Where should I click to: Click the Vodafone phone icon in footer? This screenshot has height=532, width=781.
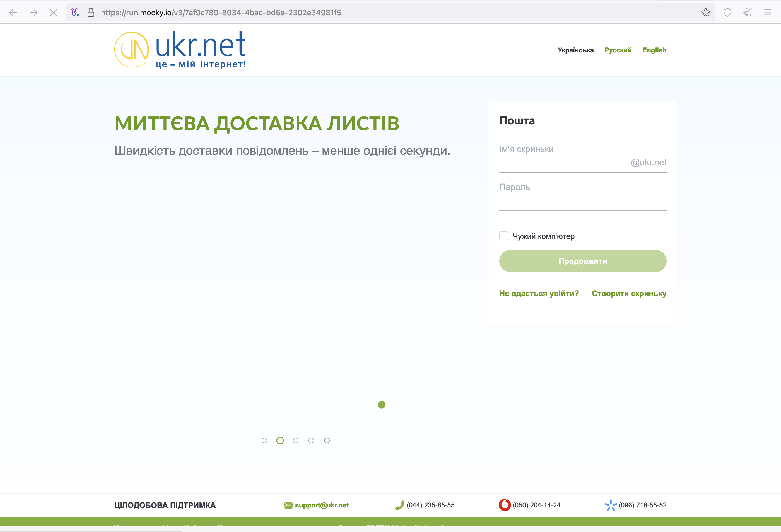[504, 505]
